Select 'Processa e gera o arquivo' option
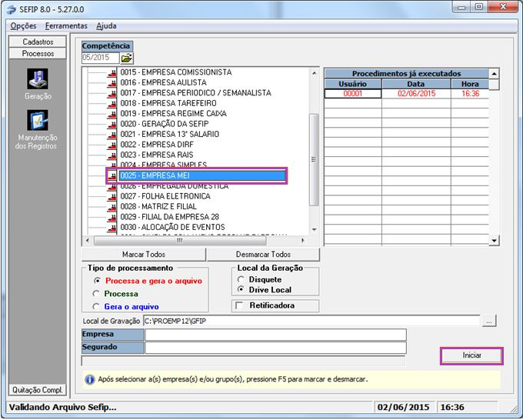The width and height of the screenshot is (523, 420). tap(96, 281)
